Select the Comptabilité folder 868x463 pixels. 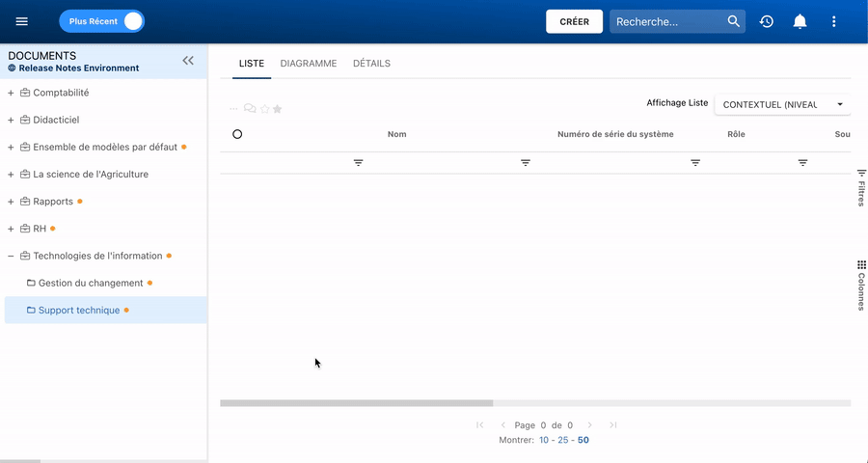pos(61,93)
